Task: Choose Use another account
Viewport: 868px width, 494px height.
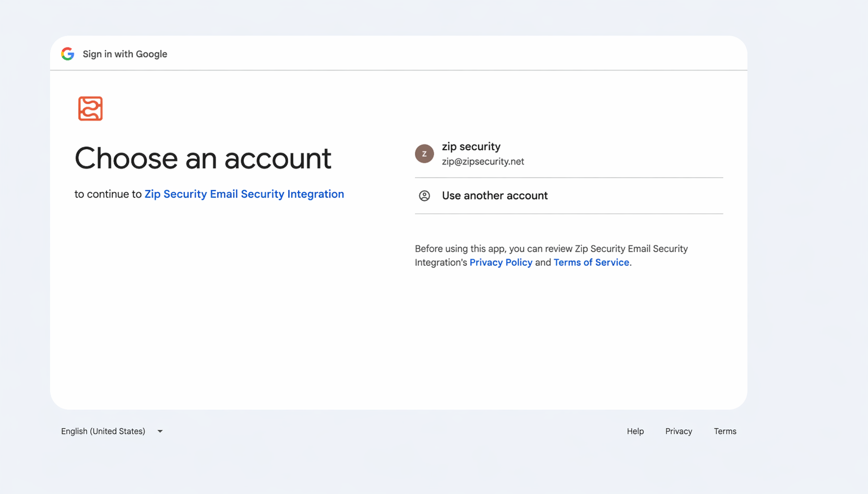Action: click(569, 196)
